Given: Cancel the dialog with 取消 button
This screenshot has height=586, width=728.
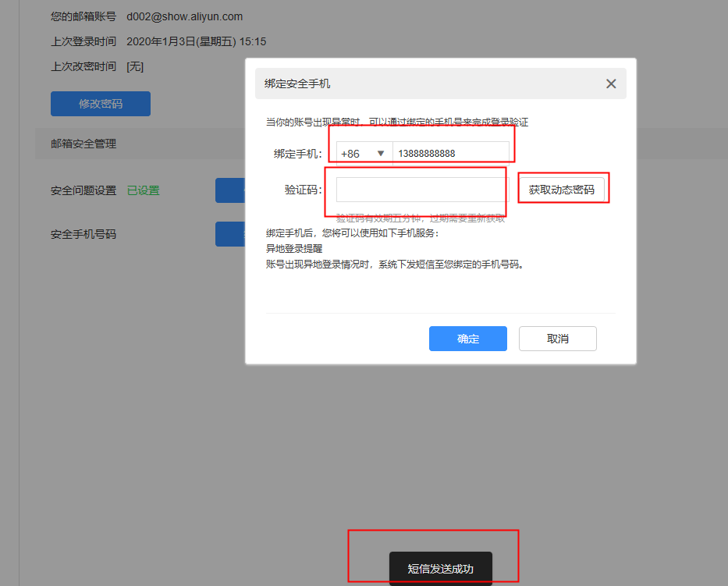Looking at the screenshot, I should pos(557,339).
